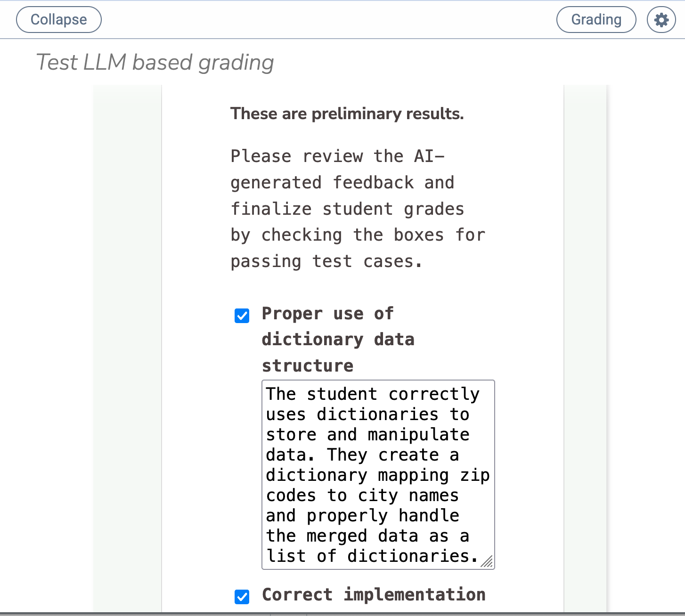685x616 pixels.
Task: Open the Grading view
Action: (x=596, y=20)
